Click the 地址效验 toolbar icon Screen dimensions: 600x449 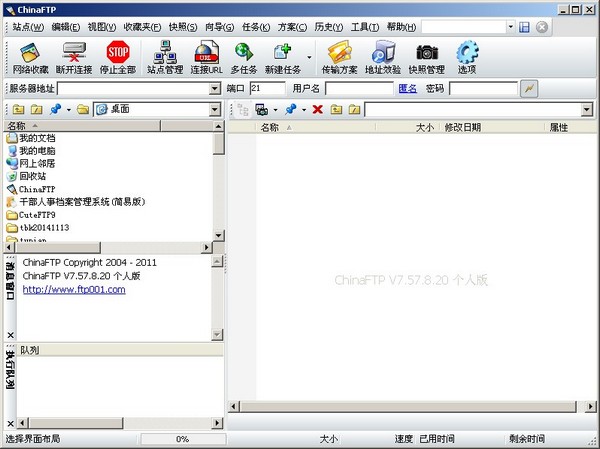coord(383,58)
